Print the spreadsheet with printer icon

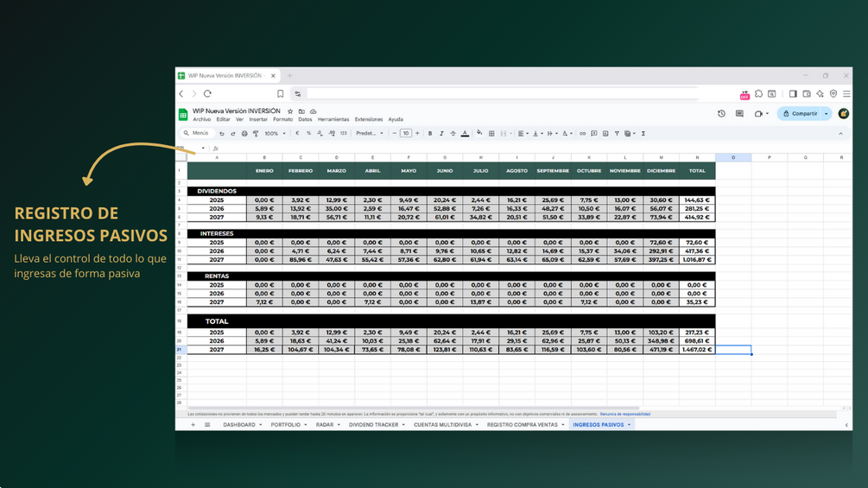244,133
